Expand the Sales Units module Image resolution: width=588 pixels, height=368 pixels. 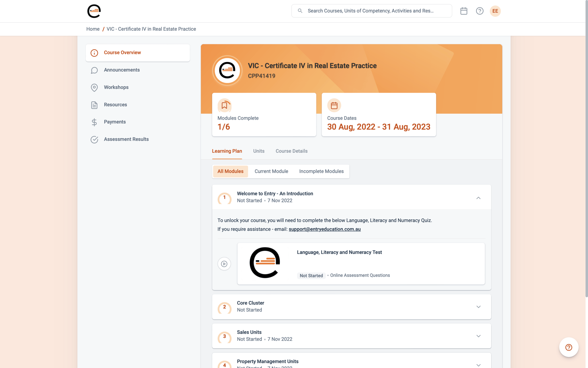coord(478,336)
